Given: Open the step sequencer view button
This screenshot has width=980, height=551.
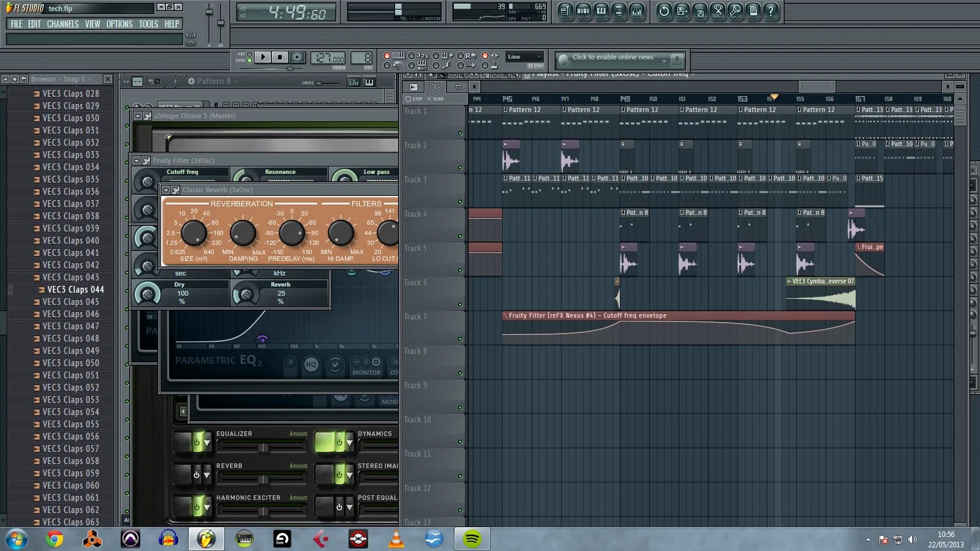Looking at the screenshot, I should 583,10.
